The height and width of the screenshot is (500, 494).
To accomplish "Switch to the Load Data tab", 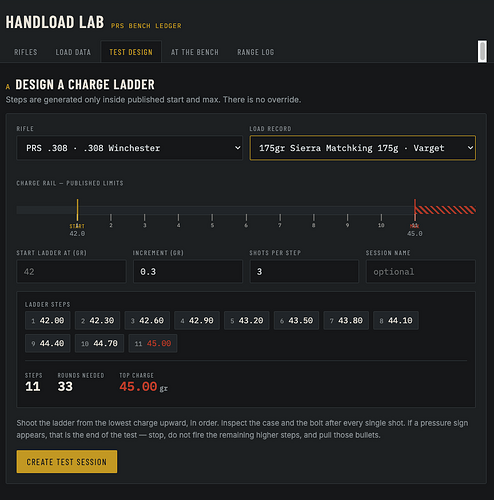I will pyautogui.click(x=73, y=52).
